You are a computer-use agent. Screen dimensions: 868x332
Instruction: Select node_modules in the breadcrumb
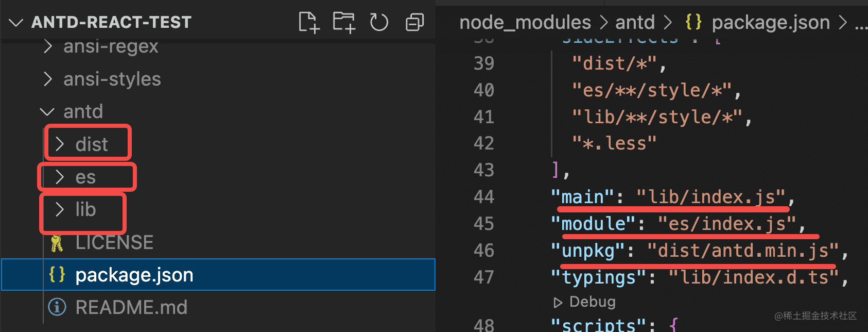coord(525,22)
